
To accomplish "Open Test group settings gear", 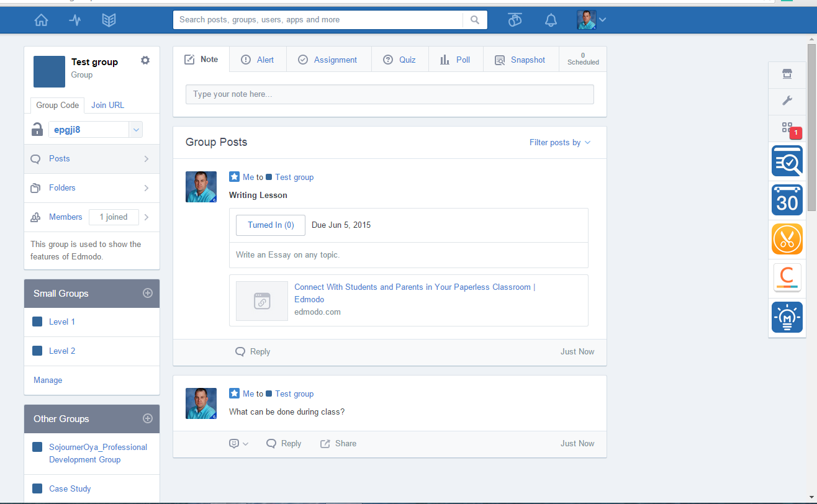I will [x=145, y=60].
